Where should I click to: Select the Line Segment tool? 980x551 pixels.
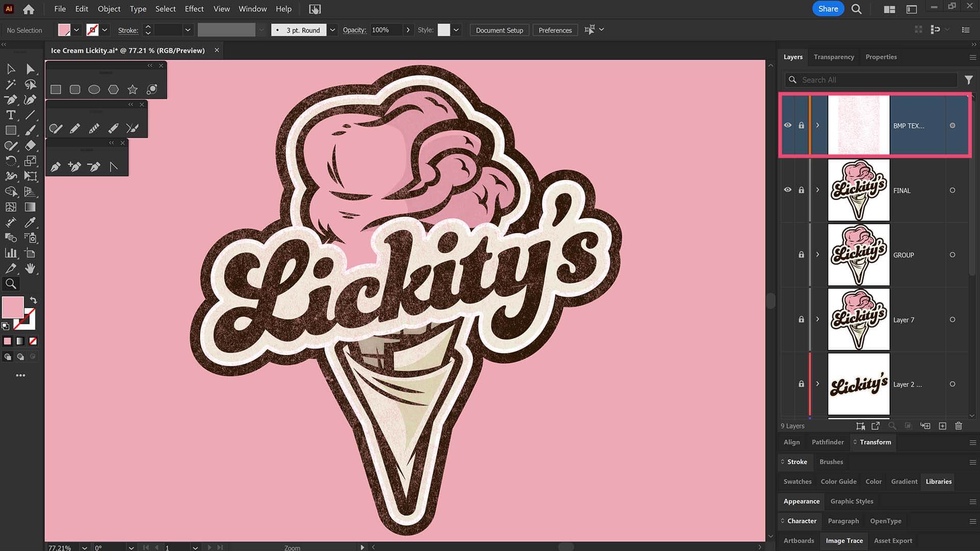coord(30,115)
